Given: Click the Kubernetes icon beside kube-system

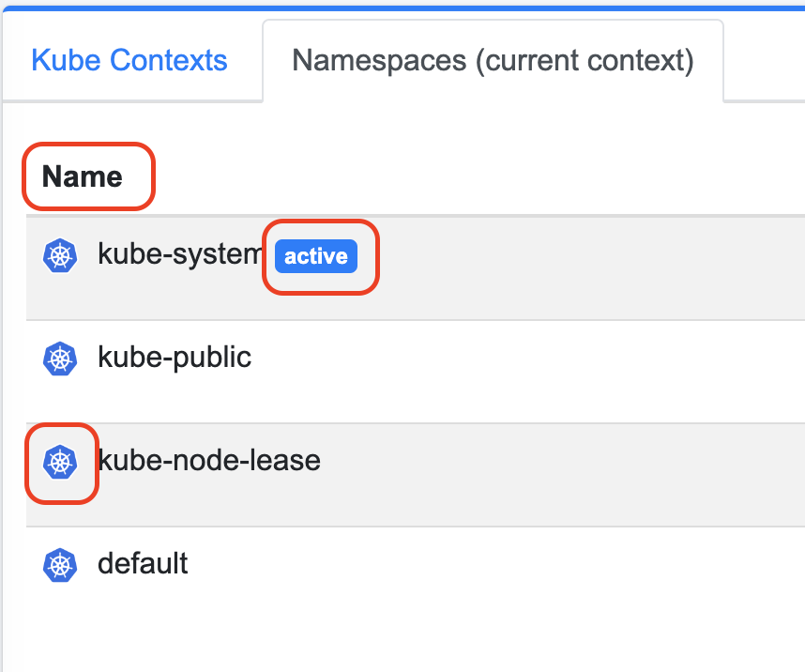Looking at the screenshot, I should point(60,255).
